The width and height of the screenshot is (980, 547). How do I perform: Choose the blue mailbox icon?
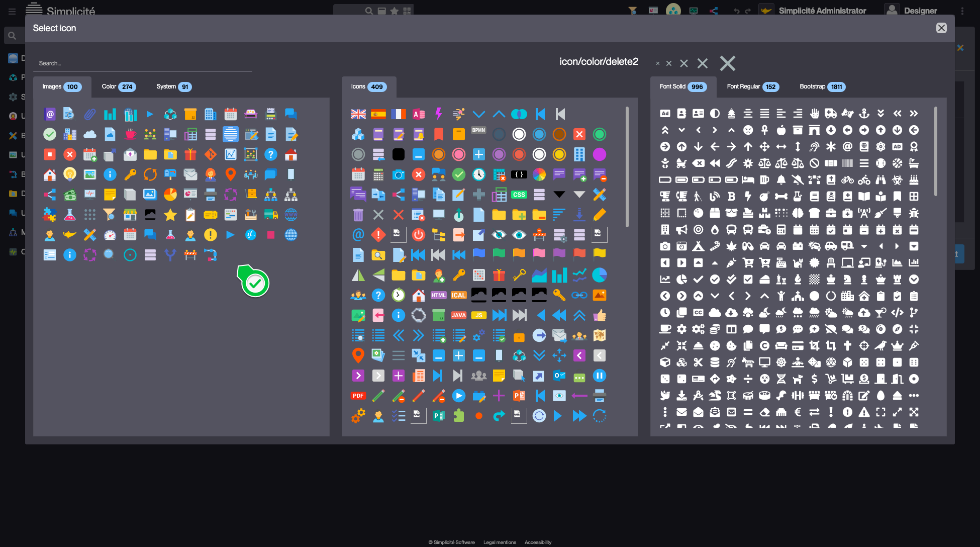[170, 174]
